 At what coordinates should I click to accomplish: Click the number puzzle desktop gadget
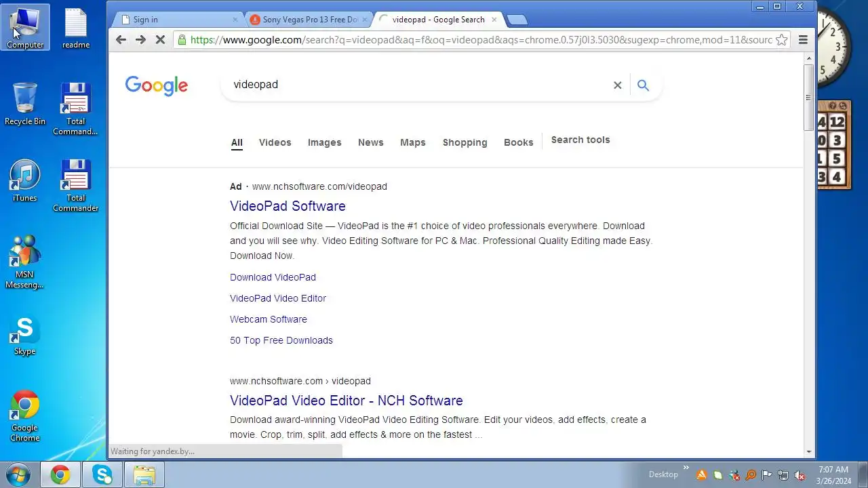(834, 145)
